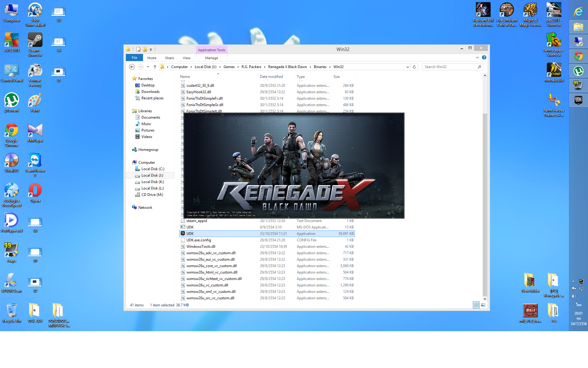This screenshot has width=588, height=368.
Task: Click Properties icon in quick access toolbar
Action: [138, 49]
